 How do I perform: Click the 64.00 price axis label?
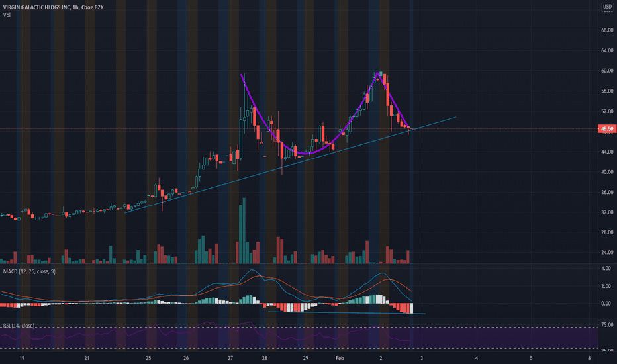pos(607,50)
